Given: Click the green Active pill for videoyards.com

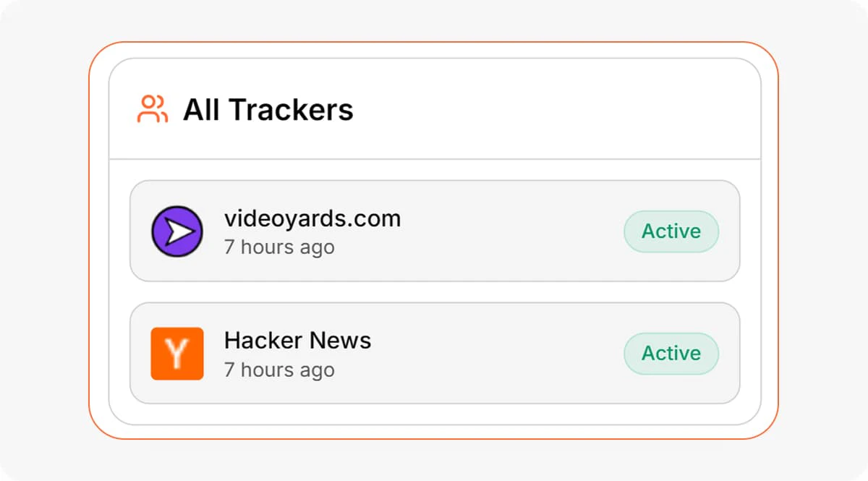Looking at the screenshot, I should [x=671, y=231].
